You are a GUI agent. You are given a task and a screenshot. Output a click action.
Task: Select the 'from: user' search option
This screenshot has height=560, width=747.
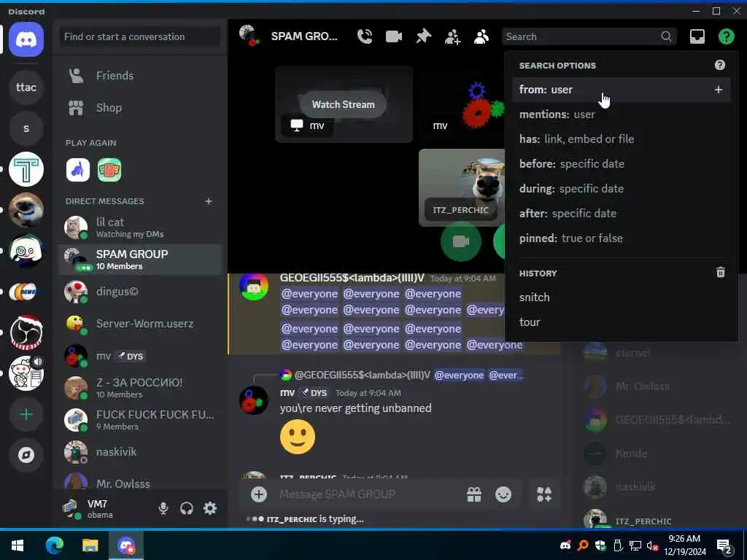click(x=622, y=90)
